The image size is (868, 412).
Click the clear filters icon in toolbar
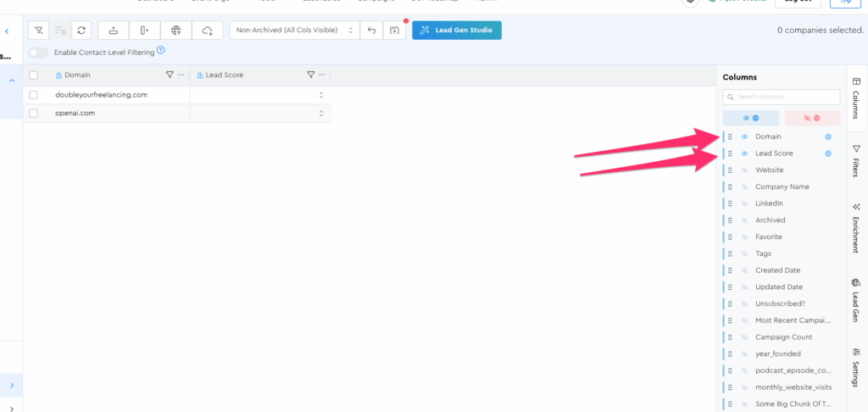[38, 31]
